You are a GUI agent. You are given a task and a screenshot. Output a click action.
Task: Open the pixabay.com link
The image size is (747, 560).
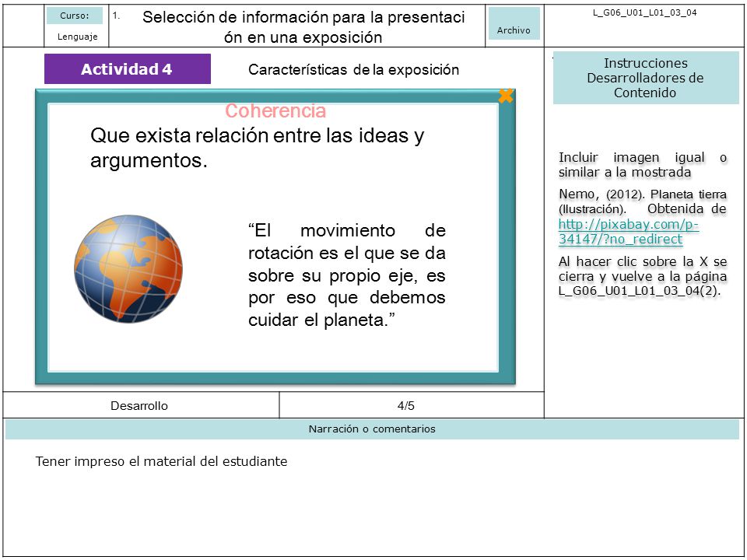pos(629,232)
